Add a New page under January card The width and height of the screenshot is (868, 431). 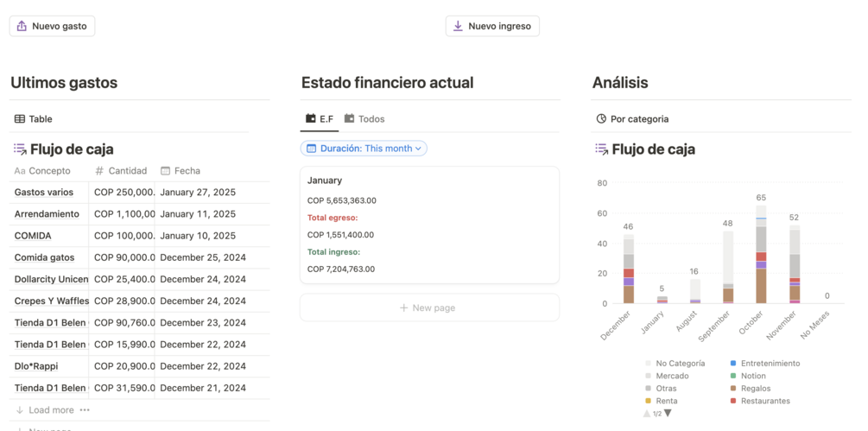pos(429,308)
